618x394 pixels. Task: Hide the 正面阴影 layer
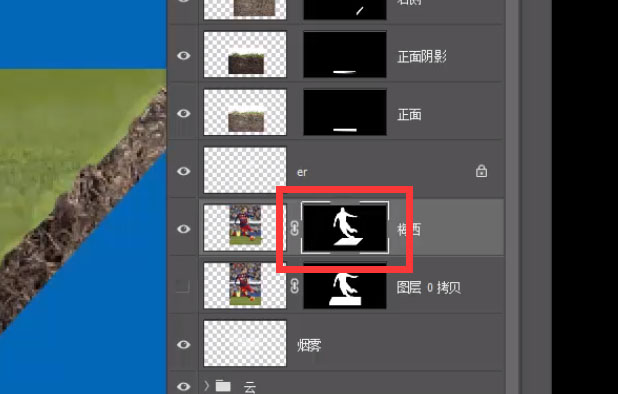(184, 56)
